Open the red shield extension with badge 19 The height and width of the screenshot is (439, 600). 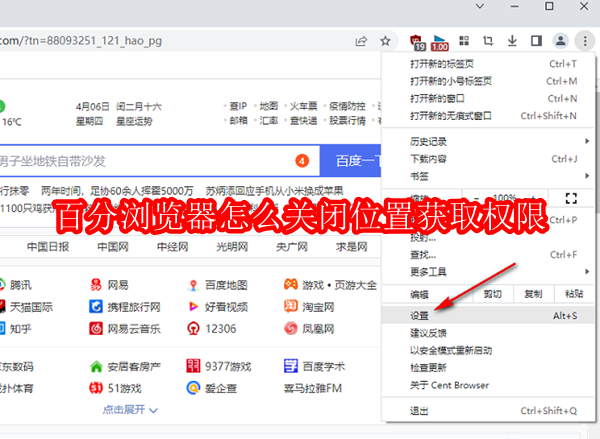[x=417, y=42]
